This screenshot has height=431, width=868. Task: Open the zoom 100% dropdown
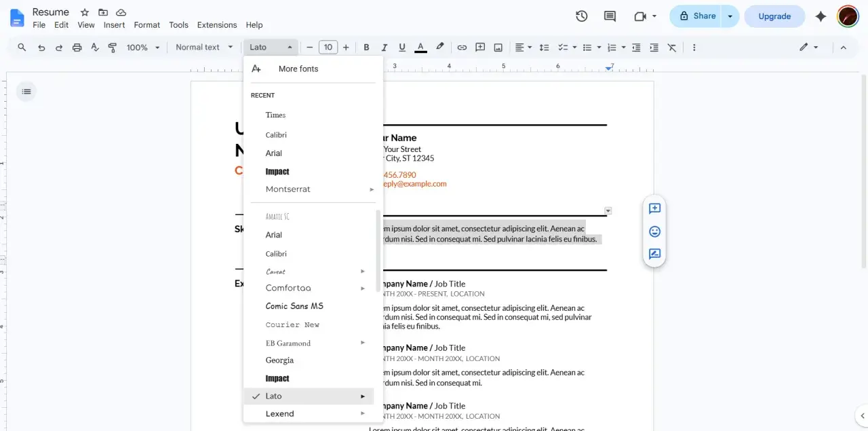click(x=143, y=48)
